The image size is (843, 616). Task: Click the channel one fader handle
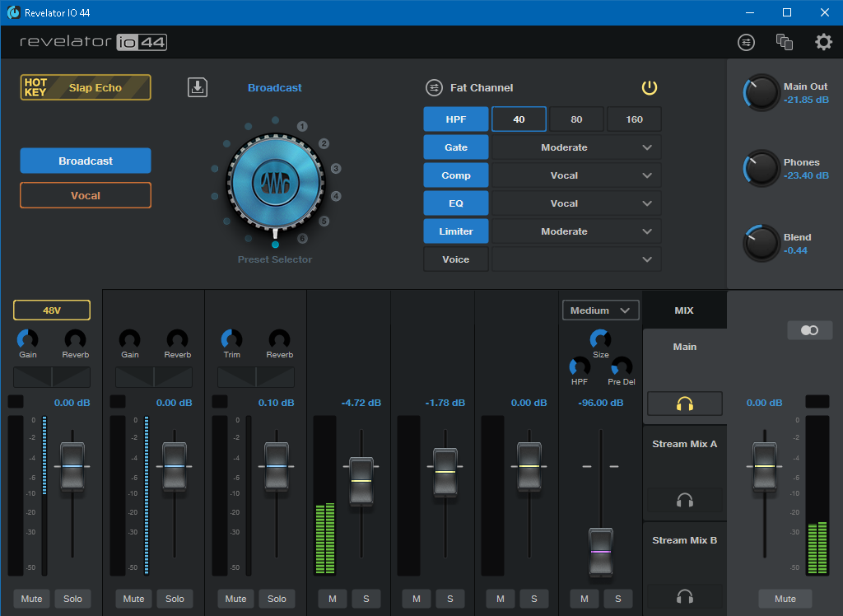point(72,466)
